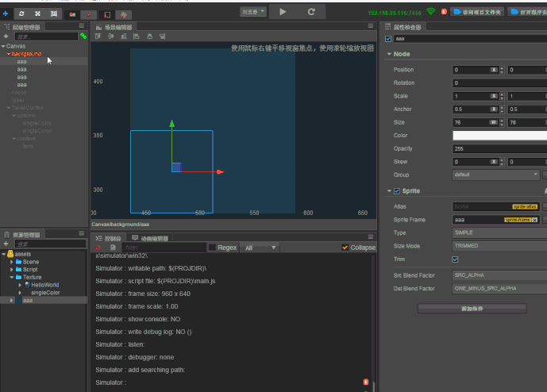
Task: Open the All log-level dropdown
Action: [260, 248]
